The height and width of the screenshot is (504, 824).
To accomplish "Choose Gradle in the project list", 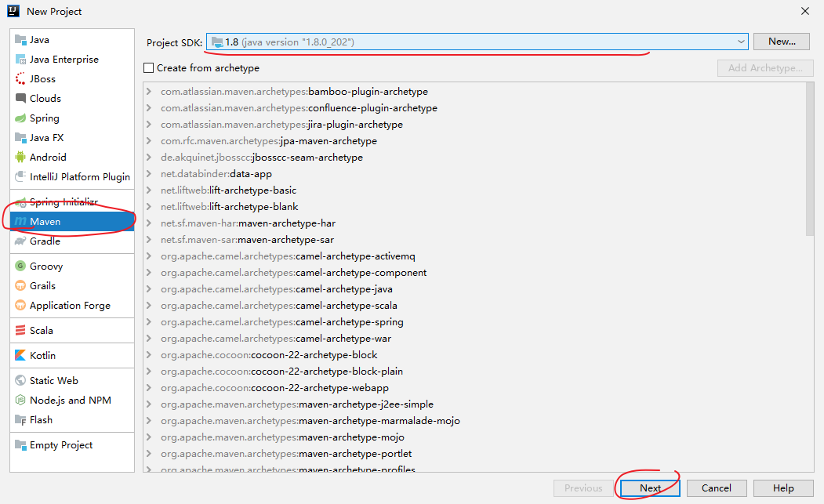I will [72, 241].
